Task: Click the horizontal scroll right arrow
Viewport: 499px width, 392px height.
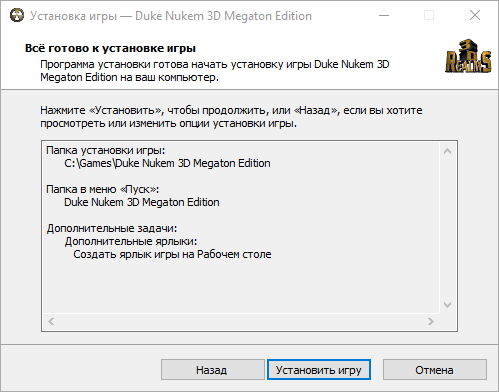Action: point(431,322)
